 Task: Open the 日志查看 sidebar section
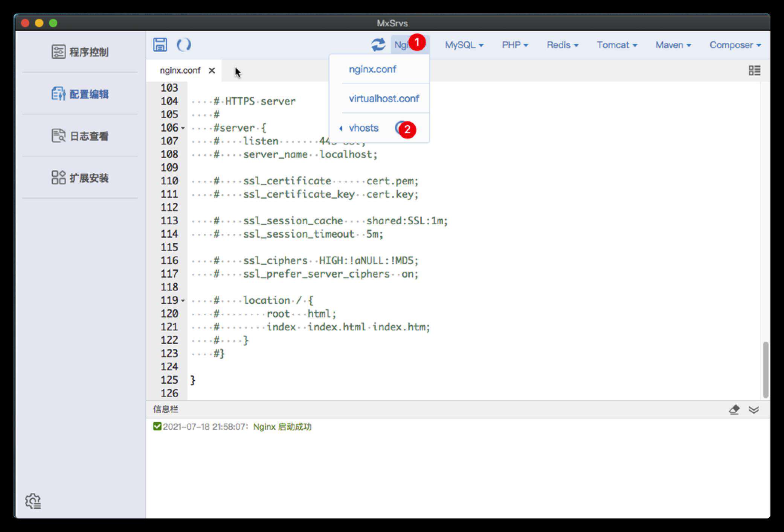(80, 135)
